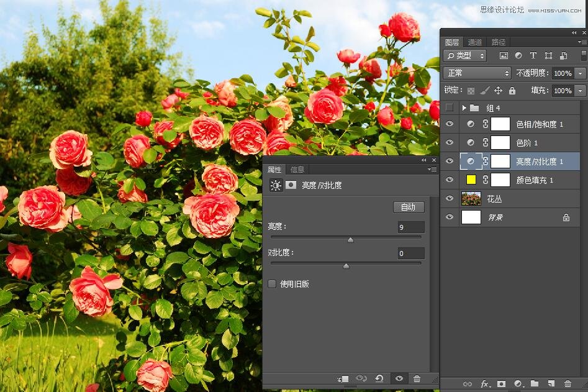This screenshot has height=392, width=588.
Task: Open 填充 slider dropdown arrow
Action: tap(581, 91)
